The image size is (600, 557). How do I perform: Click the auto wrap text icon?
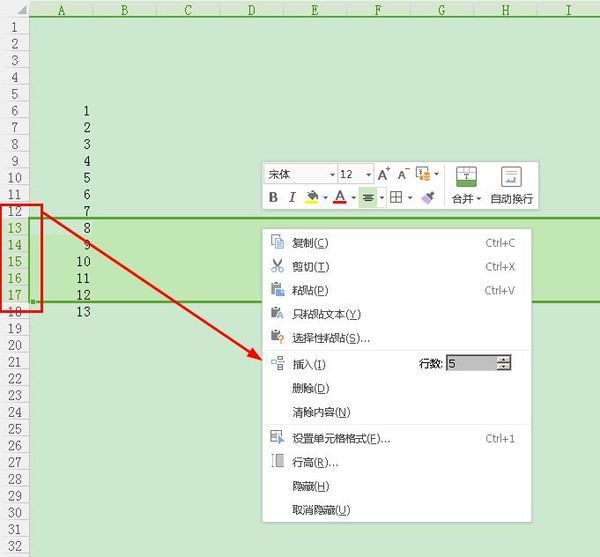(511, 177)
